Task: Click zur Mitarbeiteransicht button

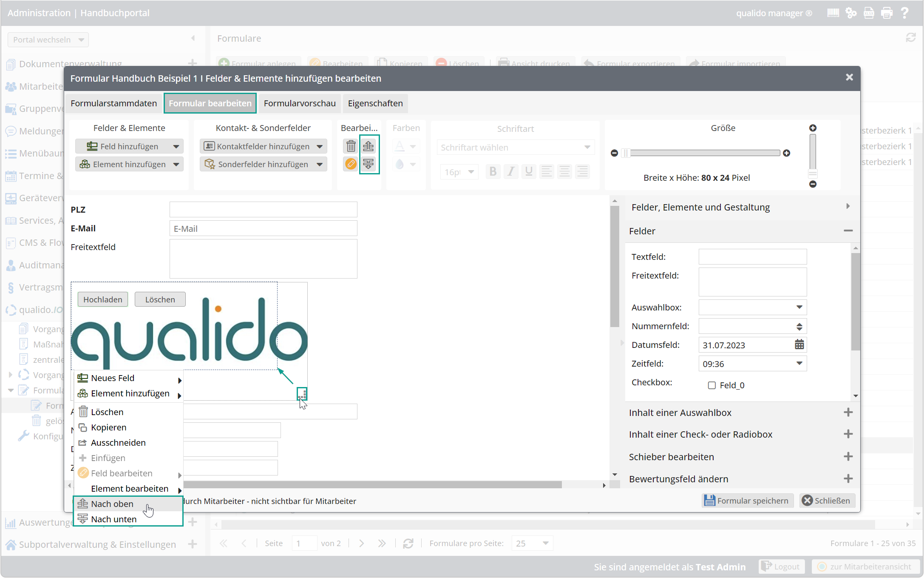Action: (865, 567)
